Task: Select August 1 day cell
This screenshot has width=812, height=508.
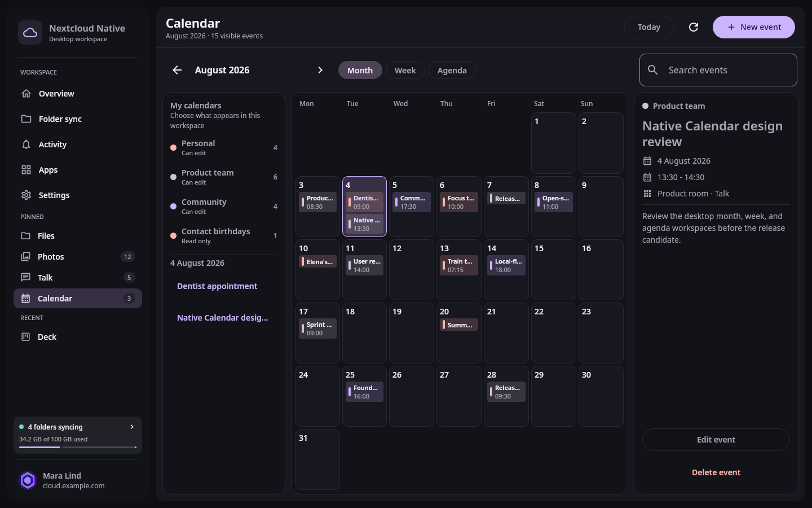Action: point(553,143)
